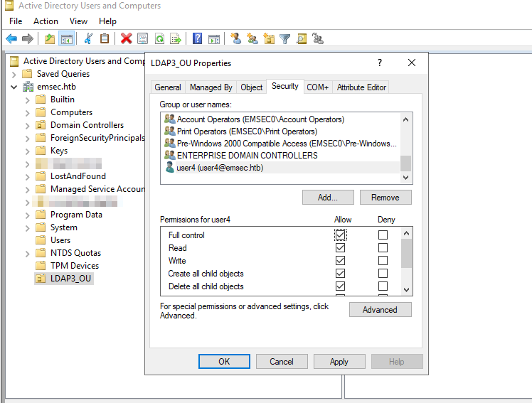Click the Advanced button

tap(380, 310)
